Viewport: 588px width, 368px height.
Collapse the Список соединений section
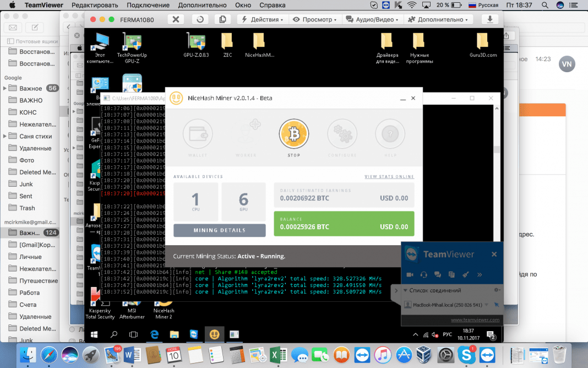pyautogui.click(x=406, y=290)
